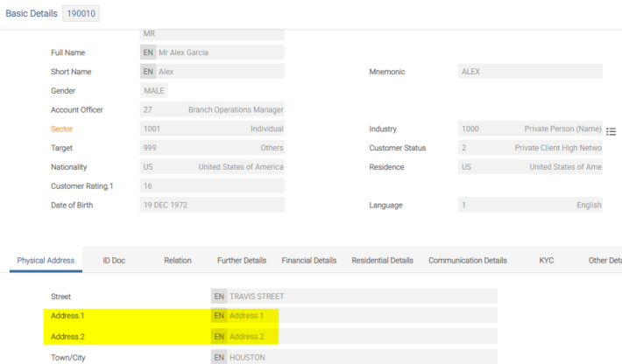The width and height of the screenshot is (622, 364).
Task: Click the list icon beside Industry field
Action: [x=611, y=131]
